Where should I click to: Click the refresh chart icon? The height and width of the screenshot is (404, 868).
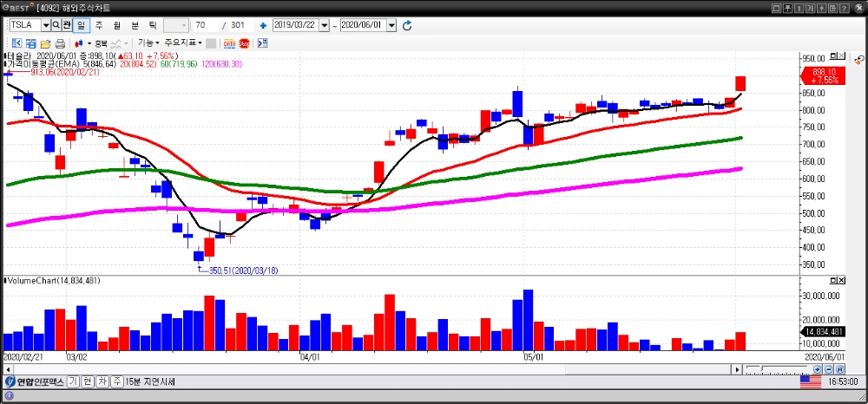pos(407,26)
